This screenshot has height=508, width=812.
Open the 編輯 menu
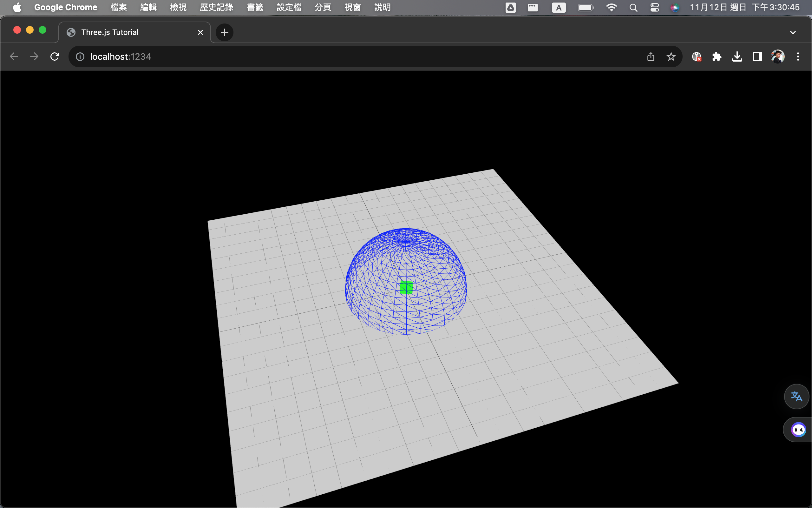[148, 7]
